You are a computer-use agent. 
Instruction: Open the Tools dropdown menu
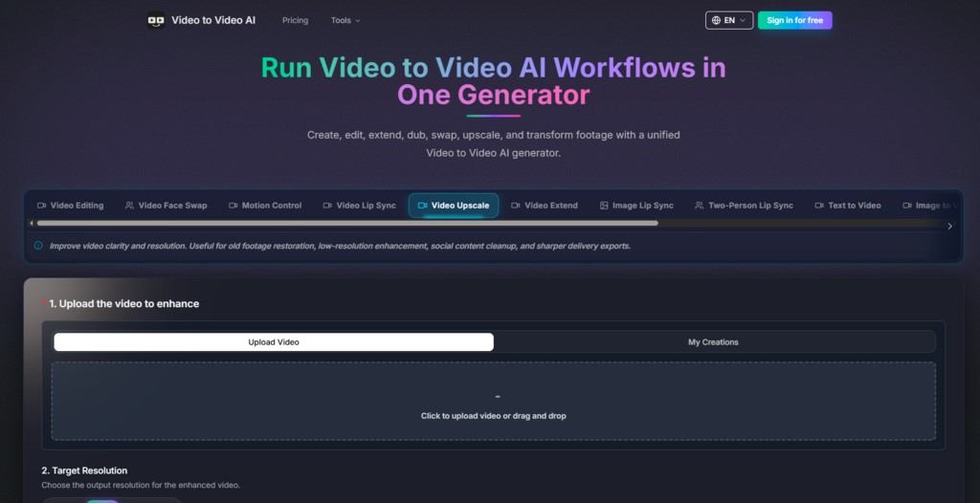click(345, 20)
